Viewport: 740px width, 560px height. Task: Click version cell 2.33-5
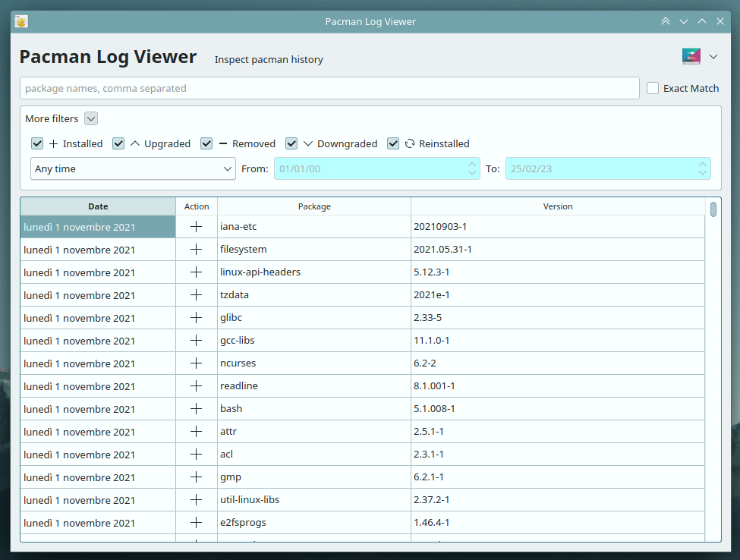point(558,317)
